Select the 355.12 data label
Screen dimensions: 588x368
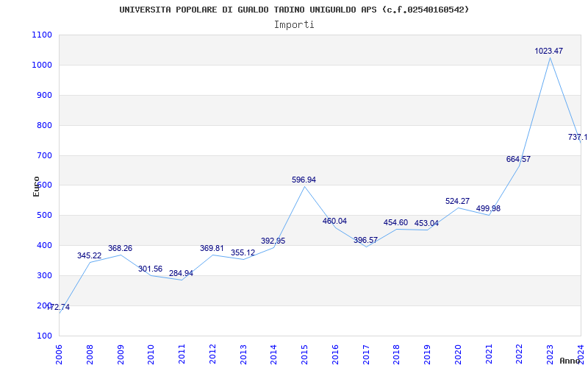pyautogui.click(x=243, y=253)
